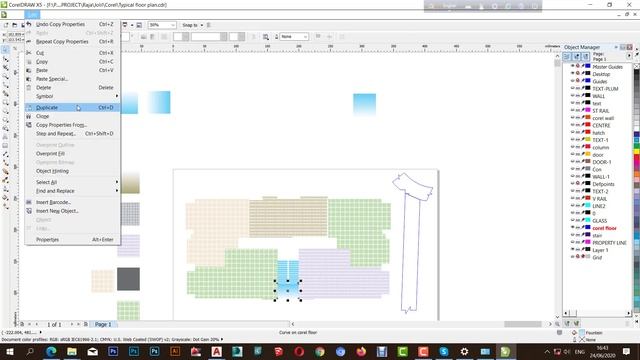Image resolution: width=640 pixels, height=360 pixels.
Task: Choose Insert New Object...
Action: (72, 211)
